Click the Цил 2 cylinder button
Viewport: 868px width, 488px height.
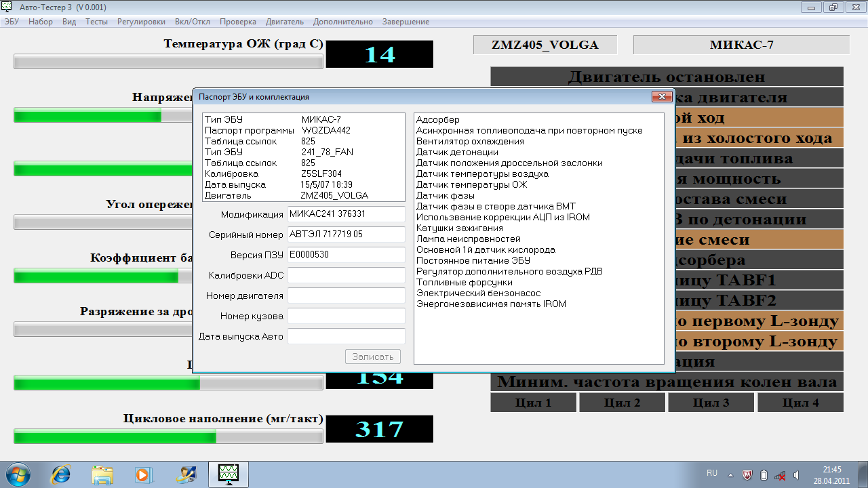click(622, 402)
